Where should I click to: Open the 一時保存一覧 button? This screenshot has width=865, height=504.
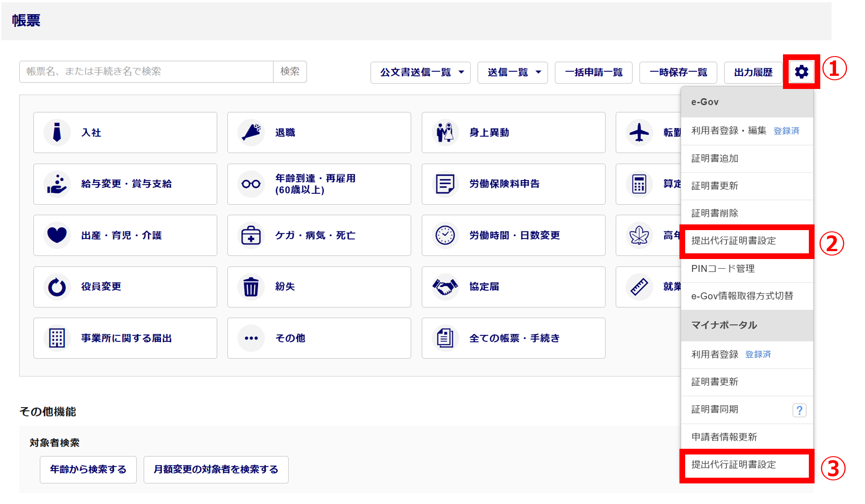tap(678, 72)
